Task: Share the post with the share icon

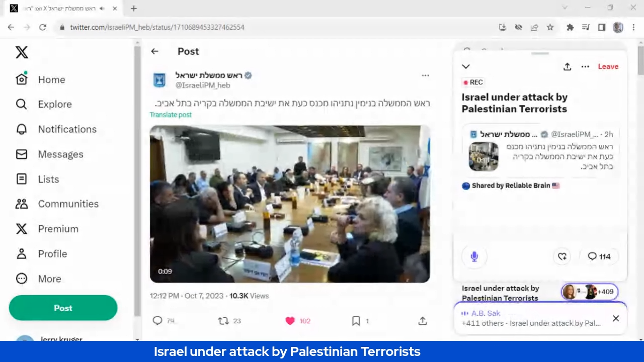Action: [423, 321]
